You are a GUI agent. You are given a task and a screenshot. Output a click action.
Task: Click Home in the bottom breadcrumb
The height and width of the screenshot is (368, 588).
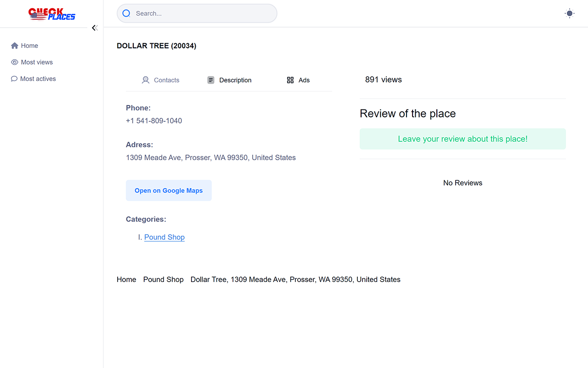[126, 279]
